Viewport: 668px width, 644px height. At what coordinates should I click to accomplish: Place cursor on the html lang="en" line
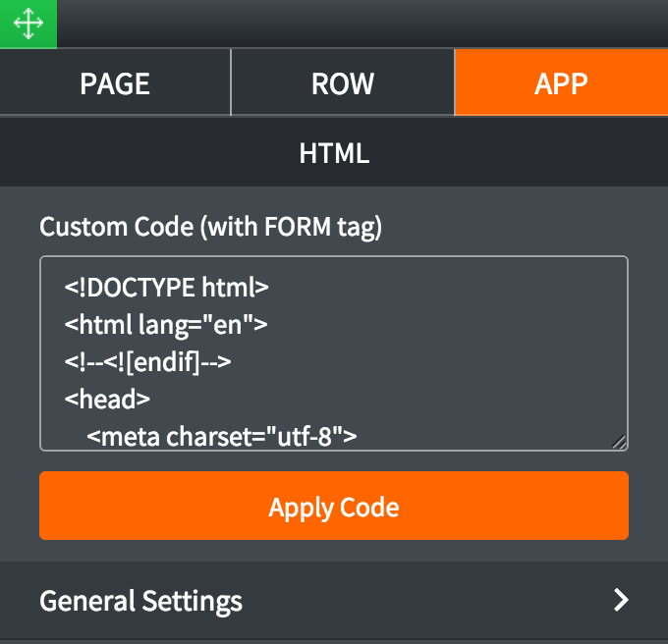click(x=166, y=324)
